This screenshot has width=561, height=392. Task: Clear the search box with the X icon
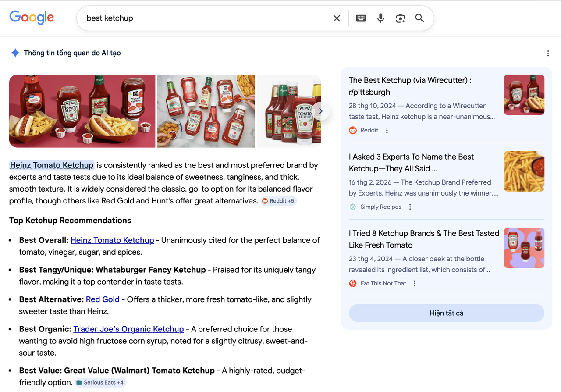point(337,18)
